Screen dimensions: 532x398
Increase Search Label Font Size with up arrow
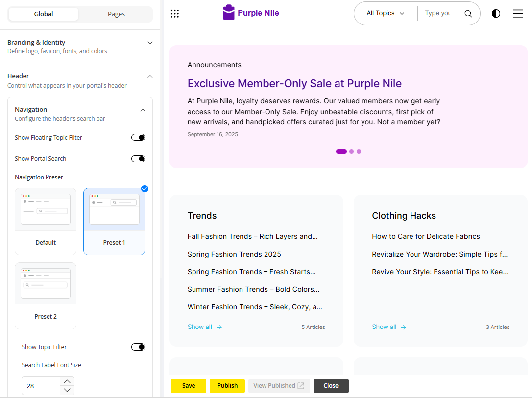[x=68, y=381]
